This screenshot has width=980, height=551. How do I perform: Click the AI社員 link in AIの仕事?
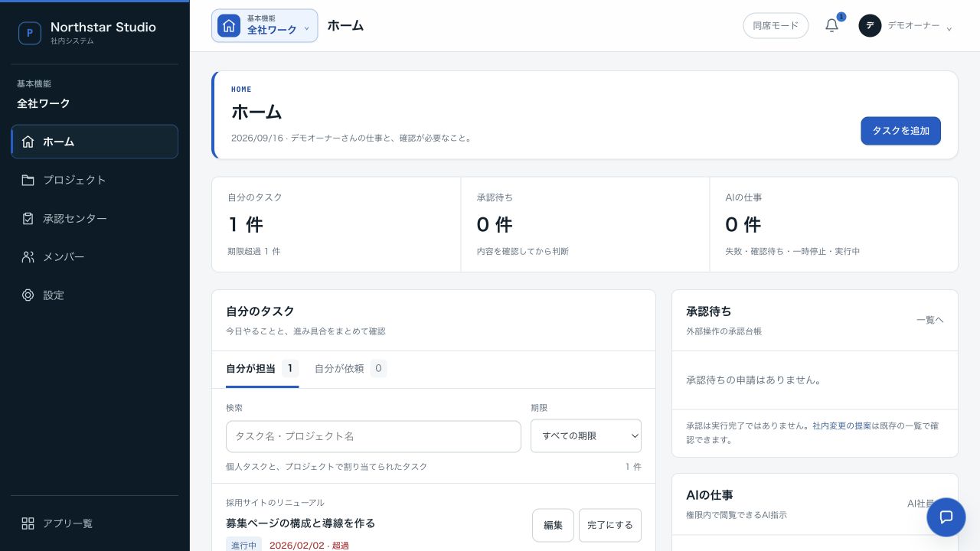(921, 504)
